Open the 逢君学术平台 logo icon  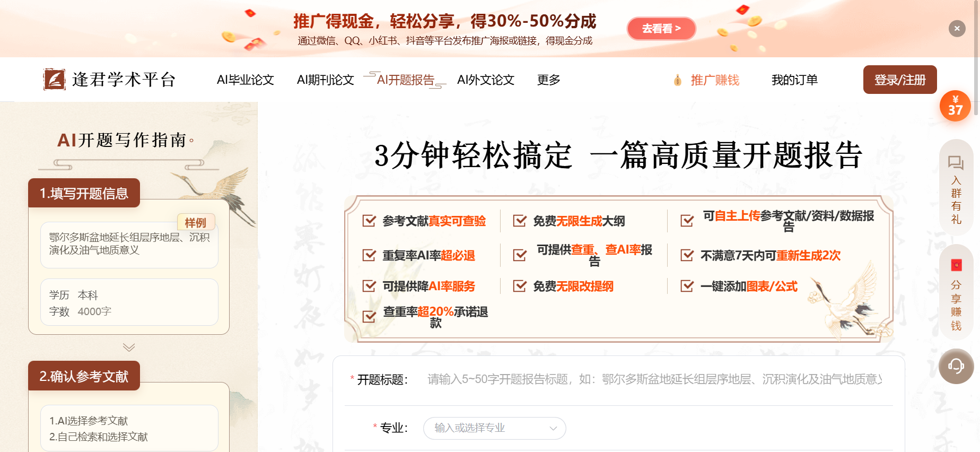click(x=54, y=80)
